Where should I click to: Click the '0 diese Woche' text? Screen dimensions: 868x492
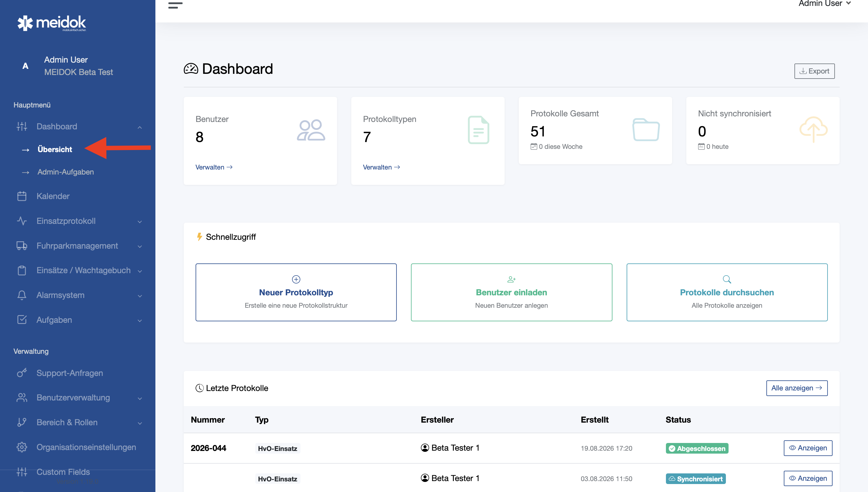point(560,147)
